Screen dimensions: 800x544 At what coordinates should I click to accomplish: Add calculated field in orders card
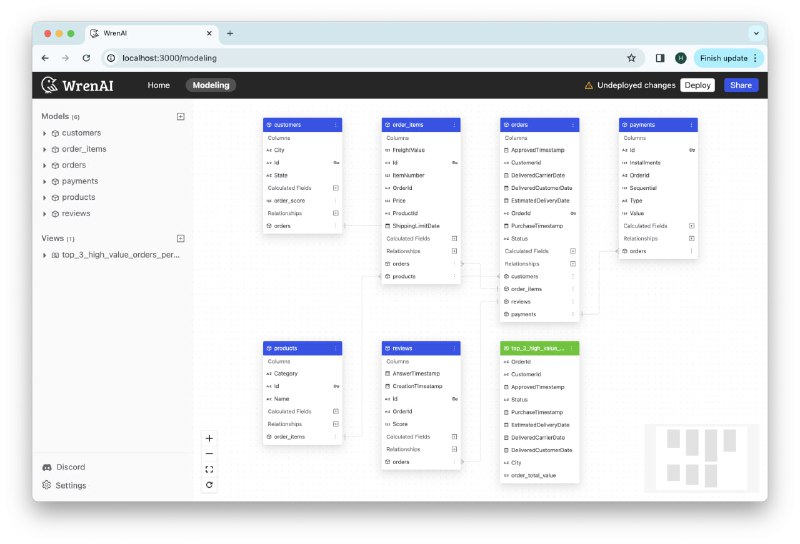coord(573,251)
